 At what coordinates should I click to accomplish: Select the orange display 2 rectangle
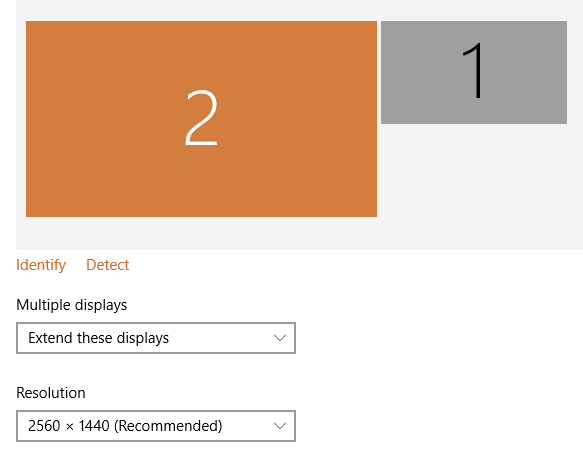click(201, 119)
